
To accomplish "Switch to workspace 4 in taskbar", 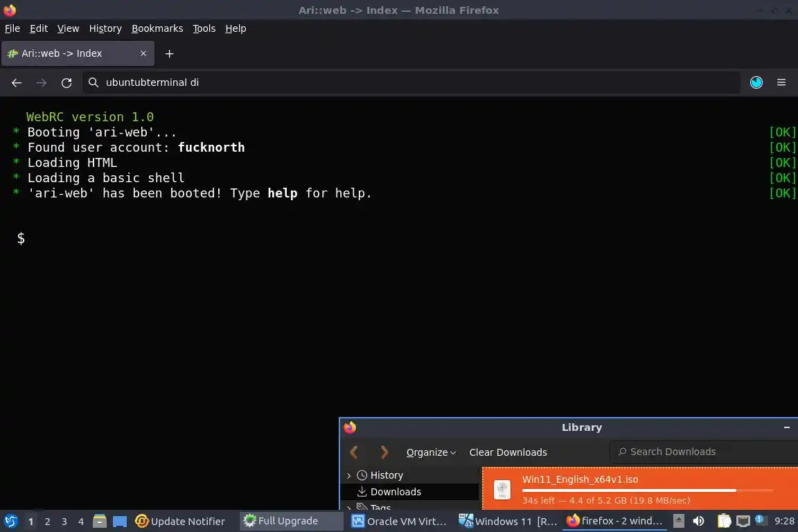I will coord(81,522).
